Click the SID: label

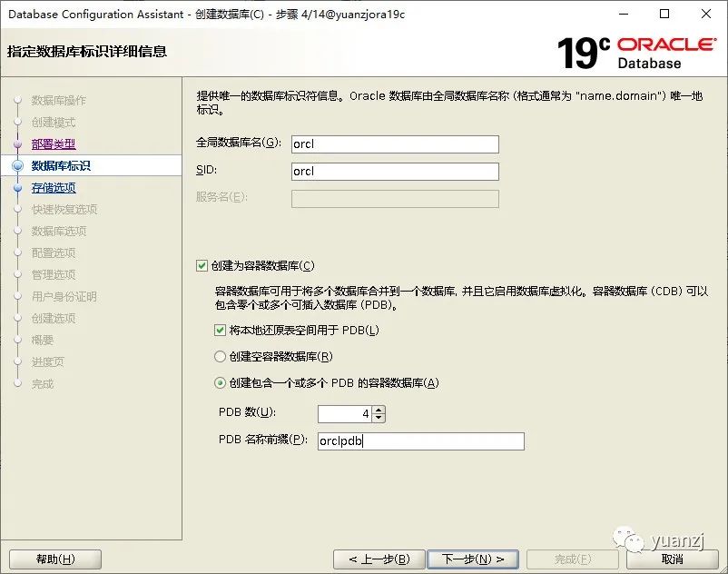[207, 170]
